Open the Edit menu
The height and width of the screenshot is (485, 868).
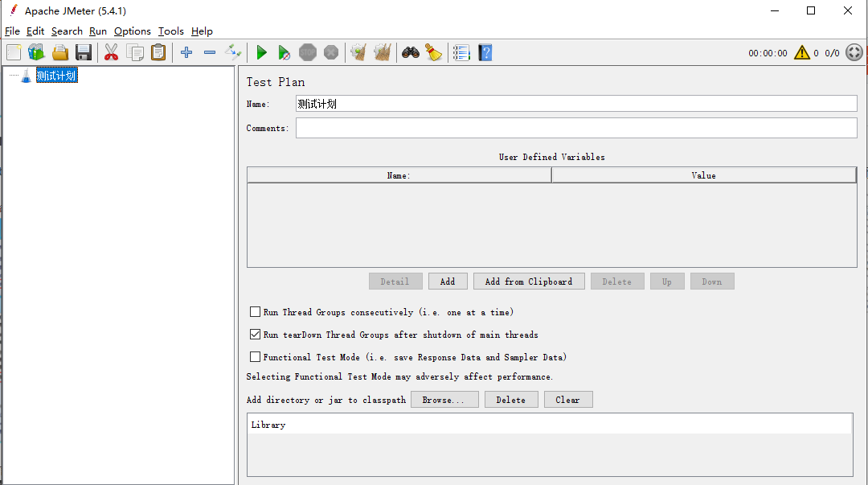coord(35,31)
